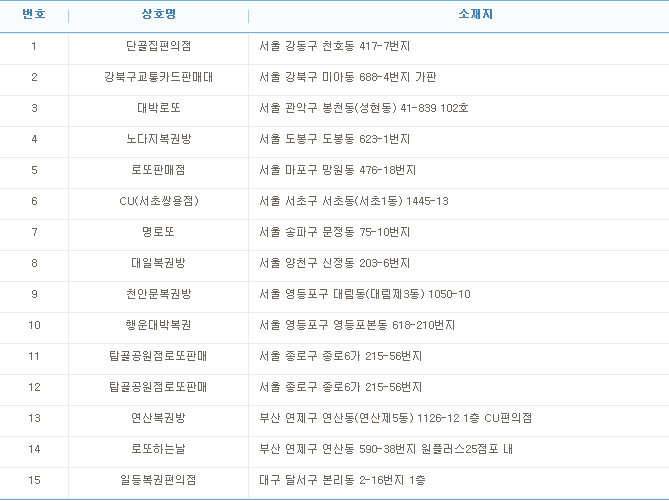Click the '번호' column header
The image size is (669, 501).
34,14
